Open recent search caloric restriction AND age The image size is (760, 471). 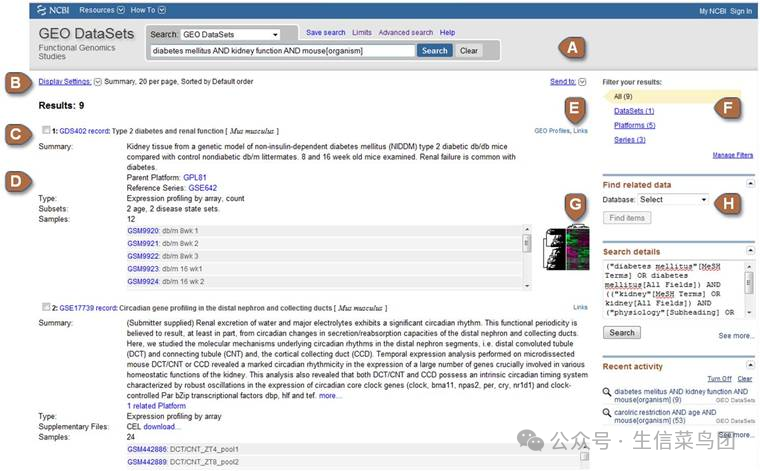coord(665,416)
